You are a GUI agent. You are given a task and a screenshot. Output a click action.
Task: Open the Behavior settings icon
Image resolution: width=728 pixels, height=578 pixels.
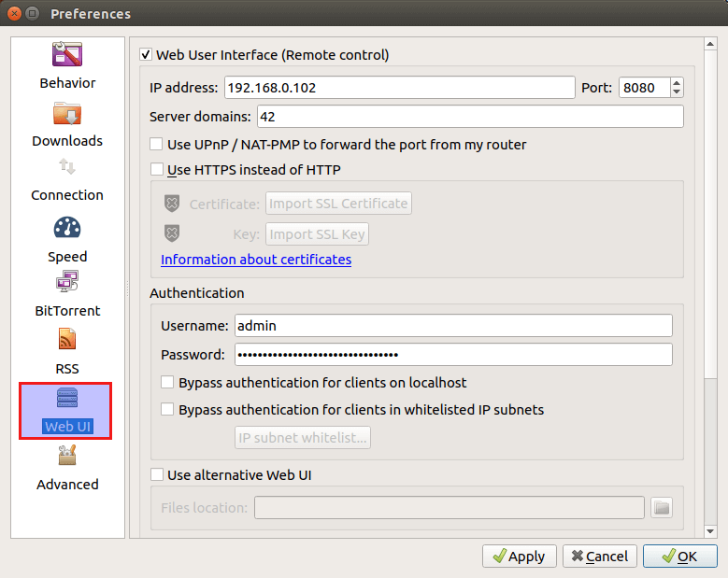coord(67,55)
